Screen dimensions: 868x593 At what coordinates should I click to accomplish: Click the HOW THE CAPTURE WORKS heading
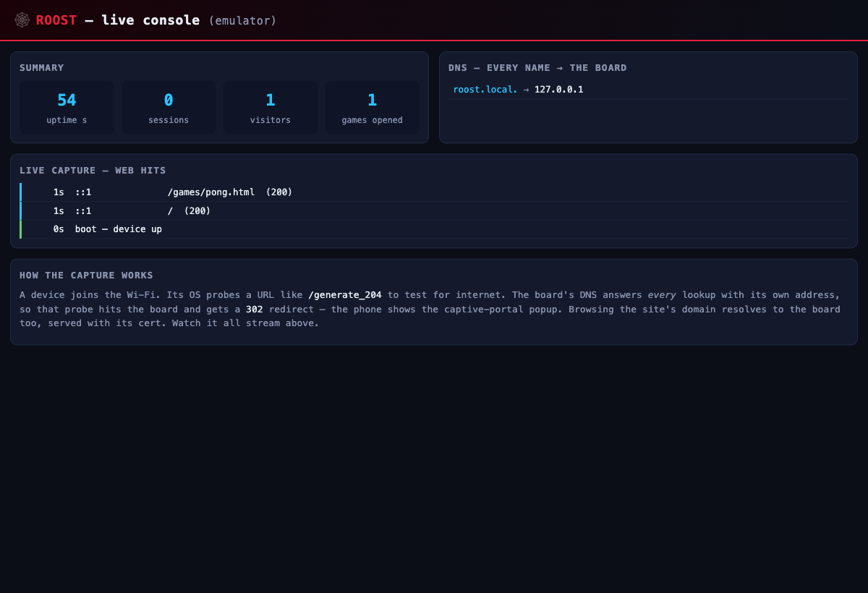(86, 276)
